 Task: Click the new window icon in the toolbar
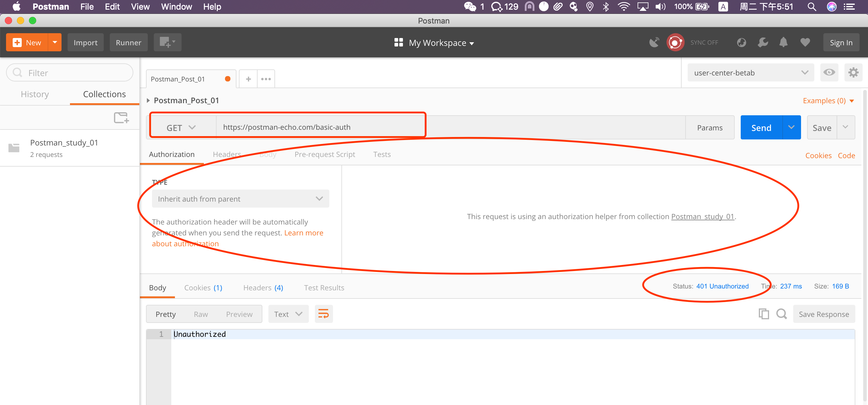pyautogui.click(x=167, y=43)
